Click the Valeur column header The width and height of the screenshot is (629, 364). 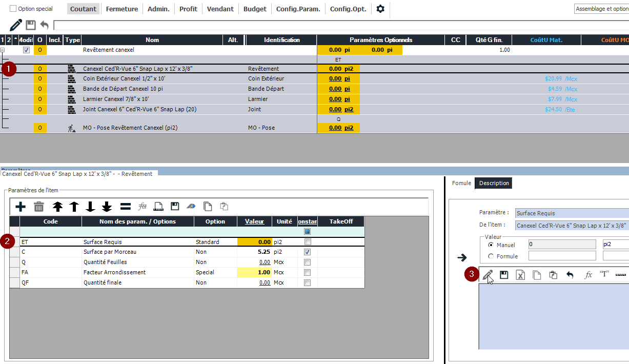tap(254, 221)
